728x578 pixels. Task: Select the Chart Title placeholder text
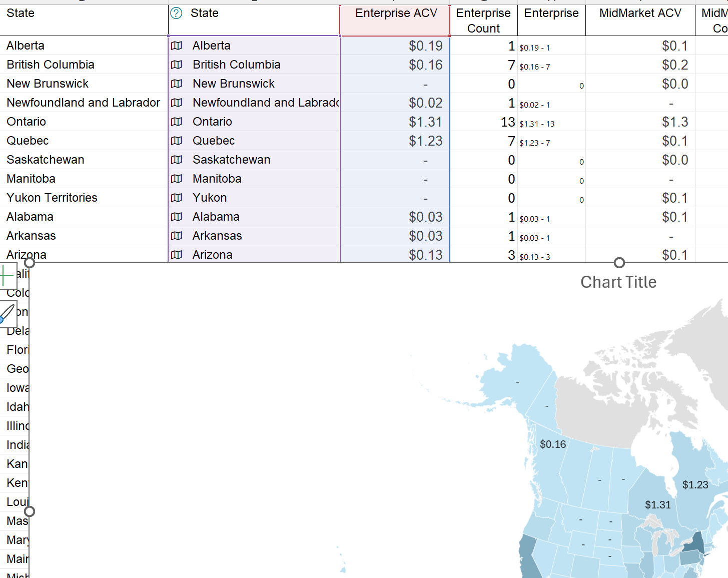tap(618, 282)
